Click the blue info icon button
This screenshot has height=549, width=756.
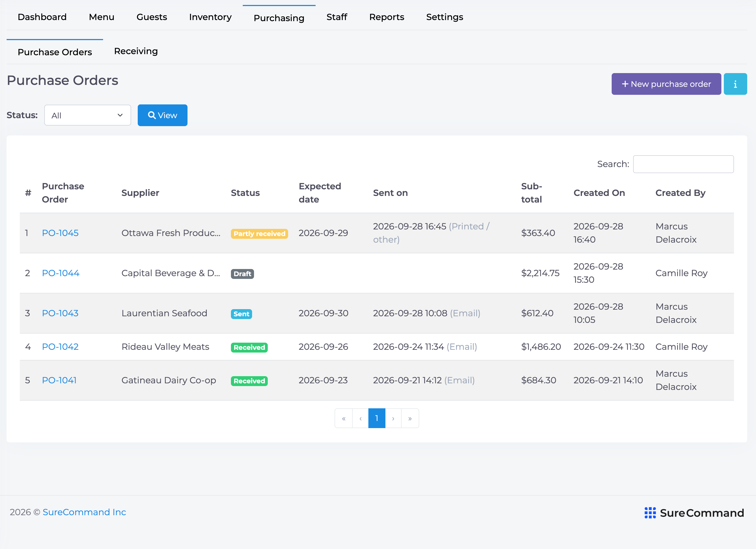[x=735, y=84]
